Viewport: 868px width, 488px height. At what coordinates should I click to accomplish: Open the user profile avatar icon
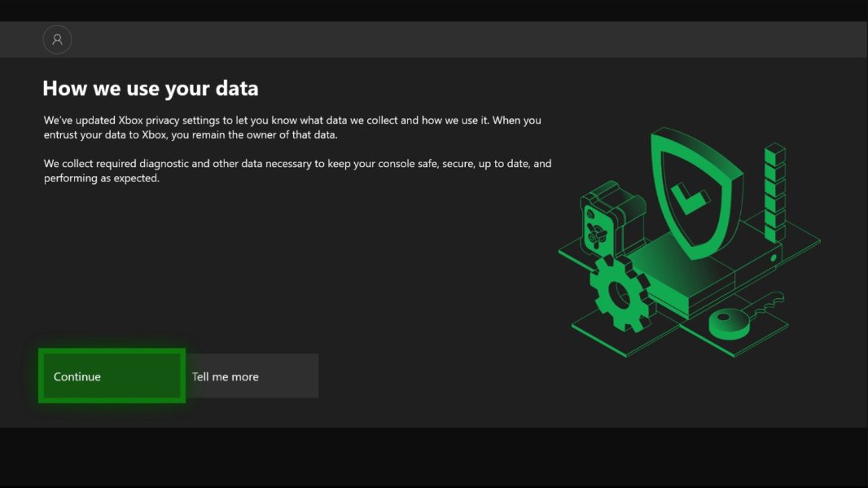coord(57,39)
